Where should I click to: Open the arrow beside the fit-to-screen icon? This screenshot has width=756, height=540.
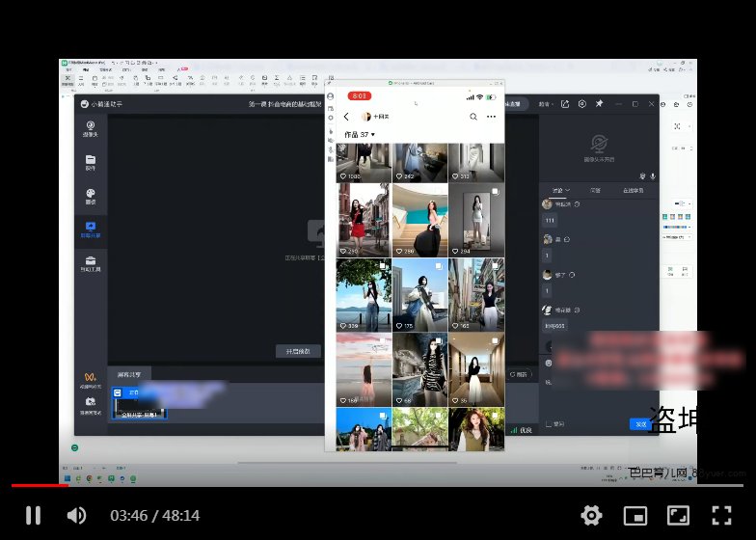pos(689,126)
